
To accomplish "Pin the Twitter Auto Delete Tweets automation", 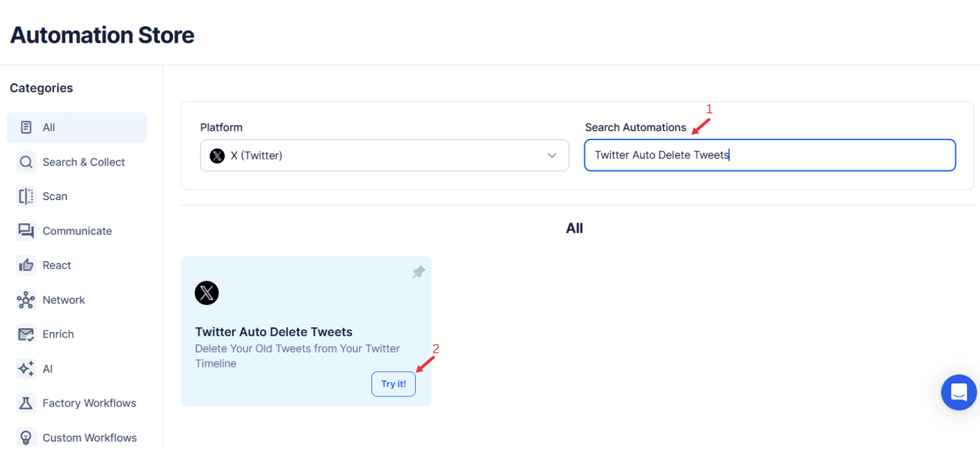I will [418, 271].
